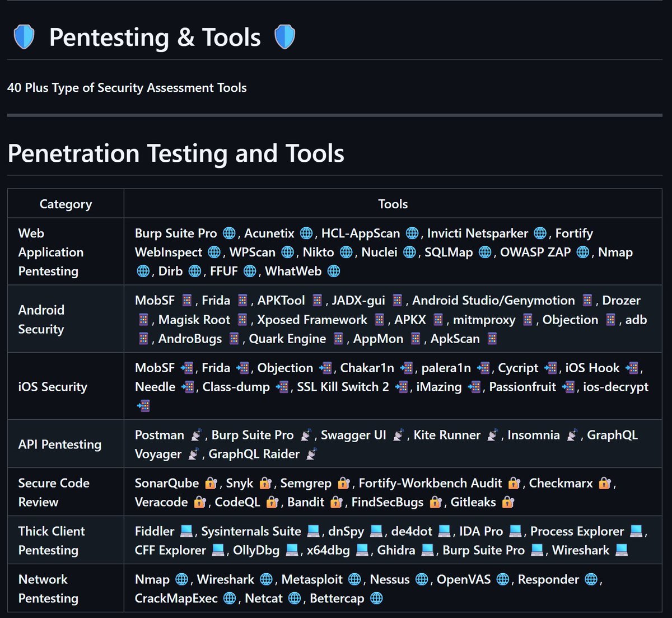Click the lock icon after SonarQube

tap(211, 483)
